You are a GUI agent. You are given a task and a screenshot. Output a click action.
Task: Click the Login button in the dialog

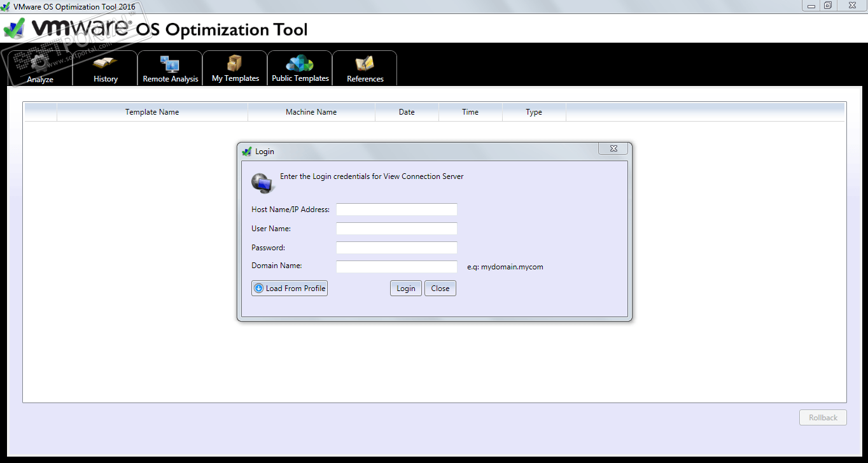[x=406, y=288]
